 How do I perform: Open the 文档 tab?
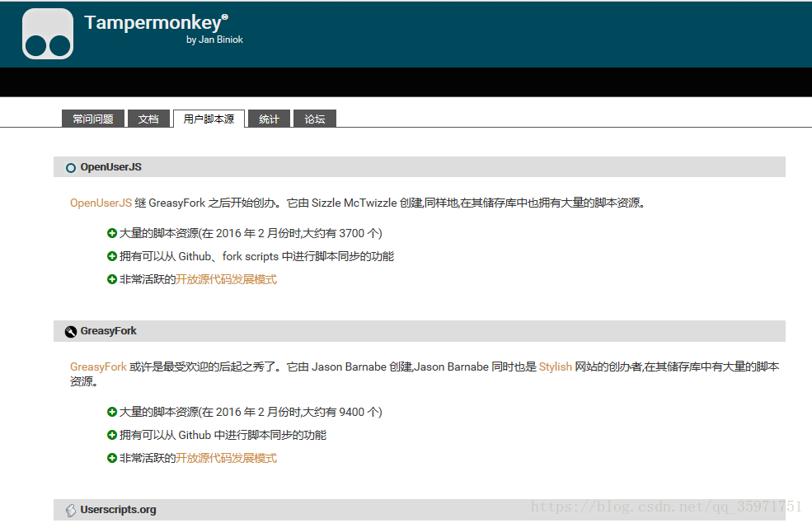pos(148,119)
